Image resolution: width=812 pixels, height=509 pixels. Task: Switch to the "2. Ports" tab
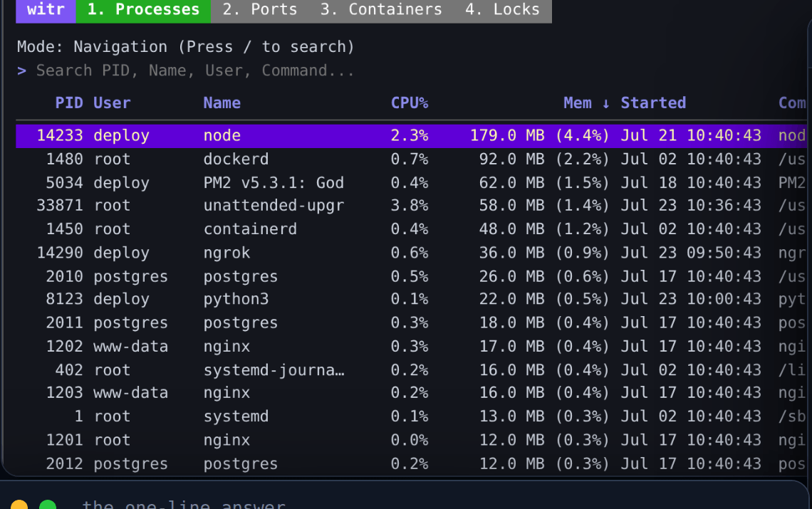click(260, 9)
